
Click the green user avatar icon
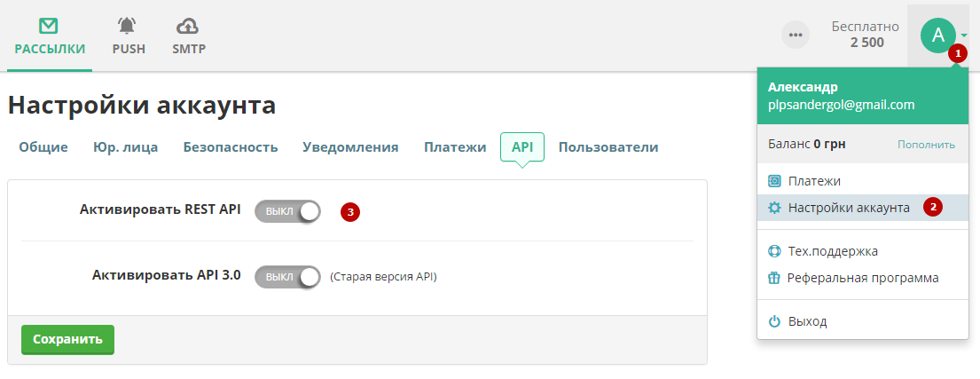click(937, 36)
